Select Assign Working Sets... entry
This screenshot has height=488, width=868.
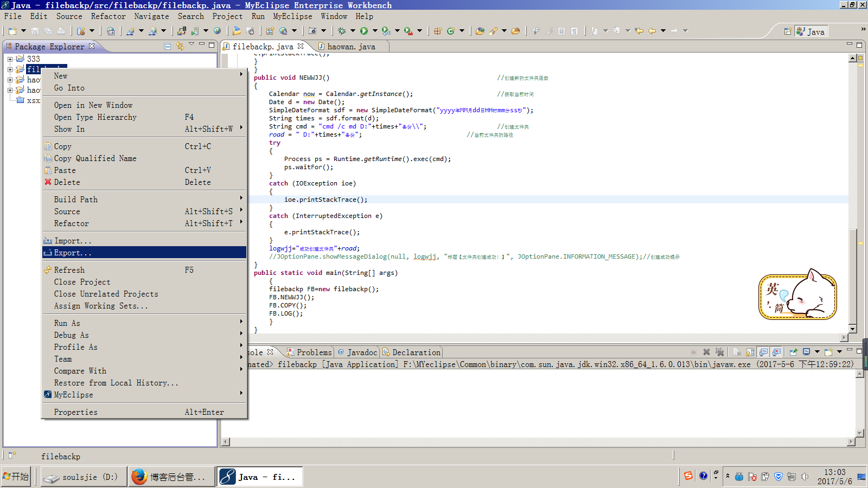pos(144,306)
